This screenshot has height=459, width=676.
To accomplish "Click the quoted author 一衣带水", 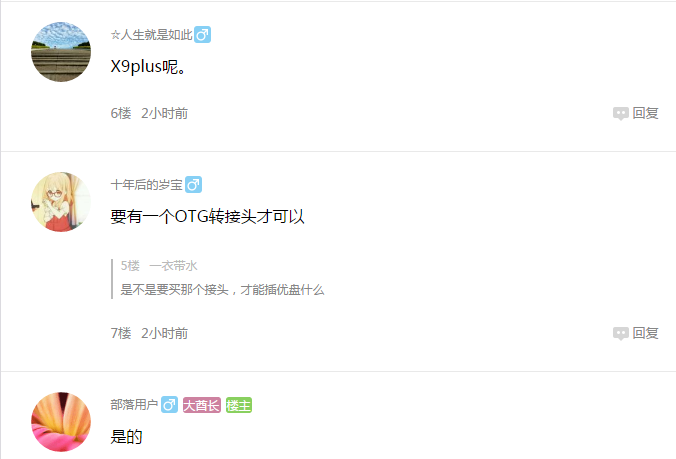I will [173, 266].
